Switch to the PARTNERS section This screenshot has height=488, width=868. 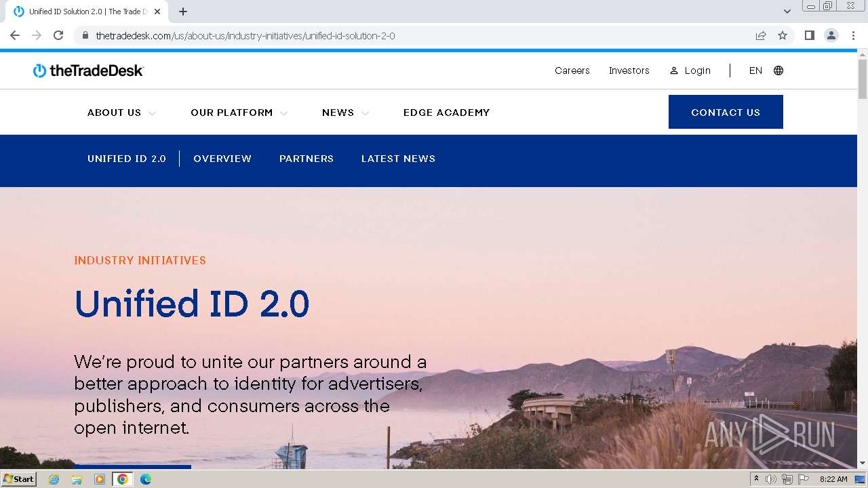coord(307,159)
